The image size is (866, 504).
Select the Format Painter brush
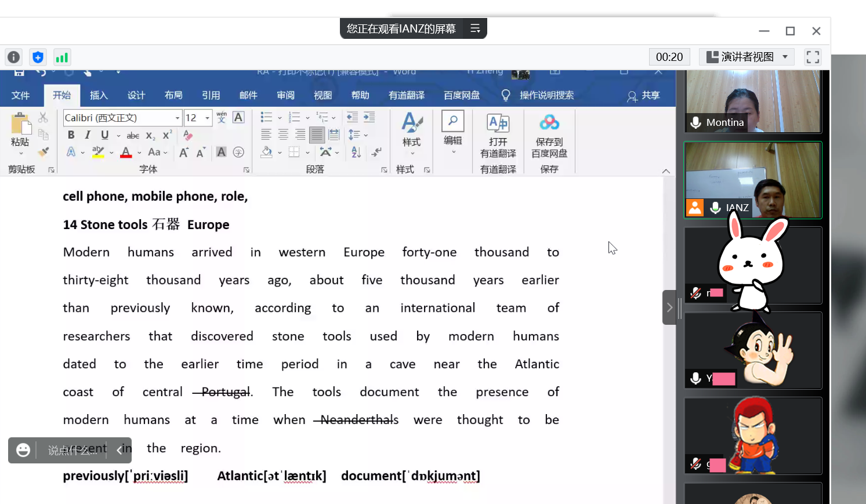click(x=43, y=152)
